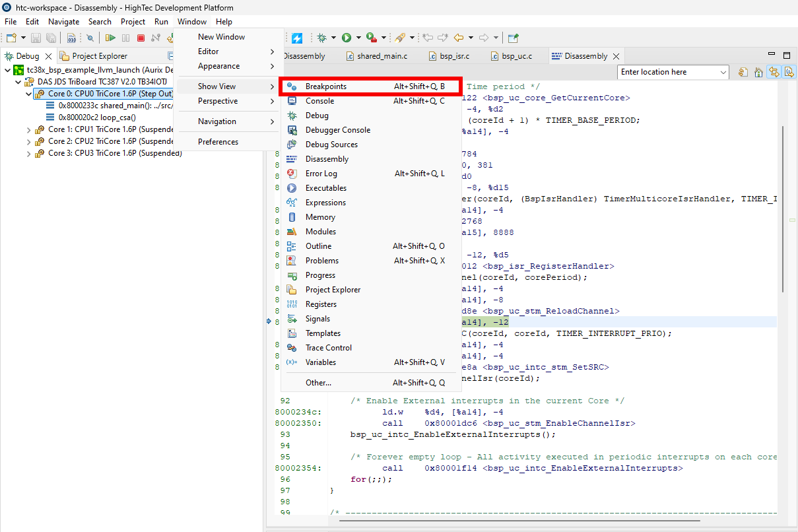This screenshot has height=532, width=798.
Task: Choose Other... in the Show View list
Action: pos(318,383)
